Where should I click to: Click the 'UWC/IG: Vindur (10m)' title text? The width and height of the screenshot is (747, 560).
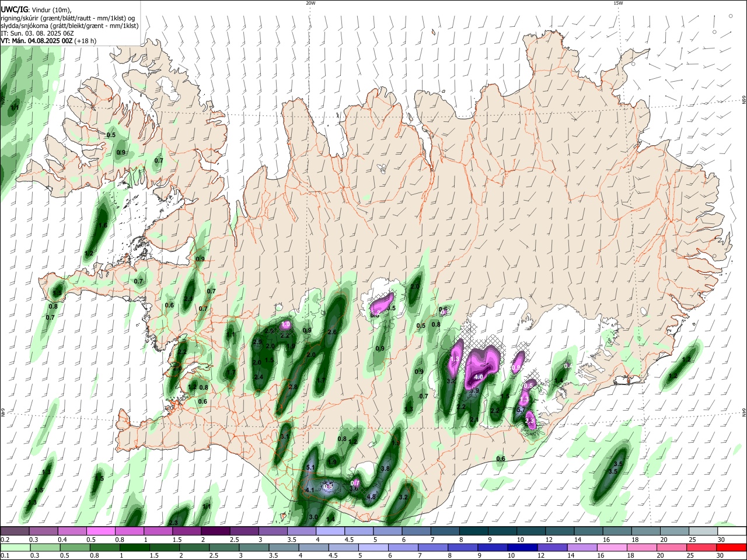tap(36, 9)
